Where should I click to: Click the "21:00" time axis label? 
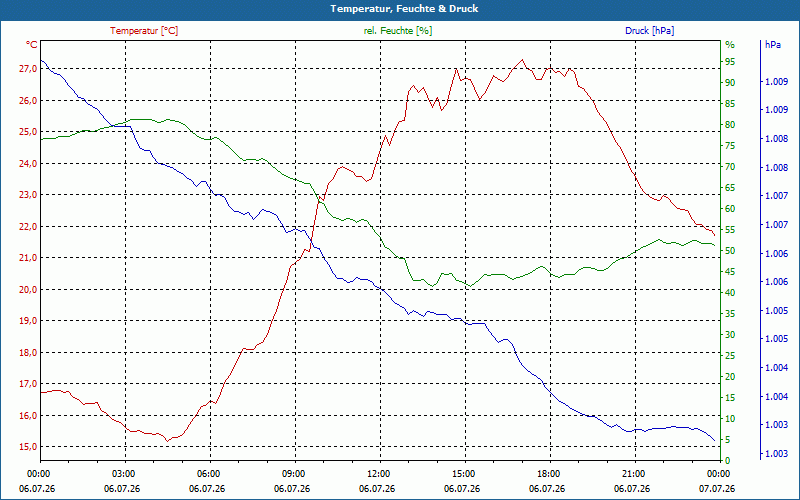[x=634, y=474]
